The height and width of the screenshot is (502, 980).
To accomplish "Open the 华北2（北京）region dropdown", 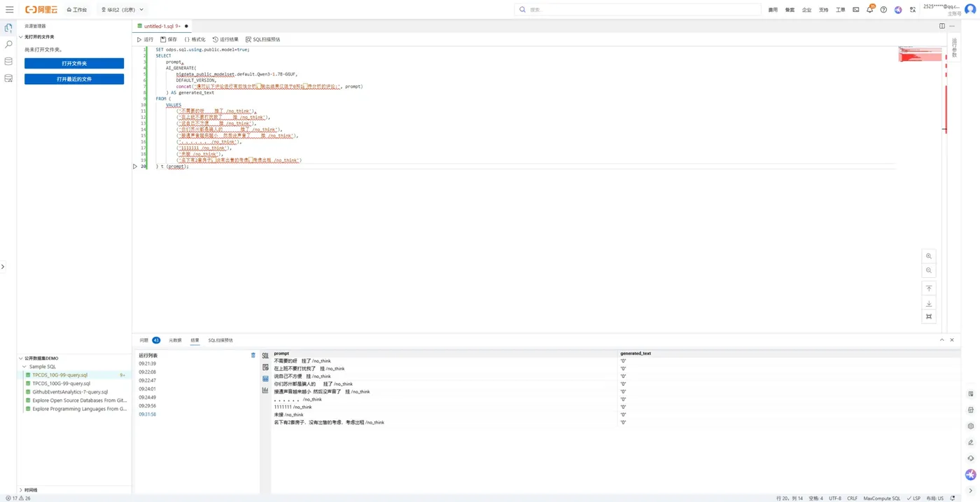I will pyautogui.click(x=122, y=10).
